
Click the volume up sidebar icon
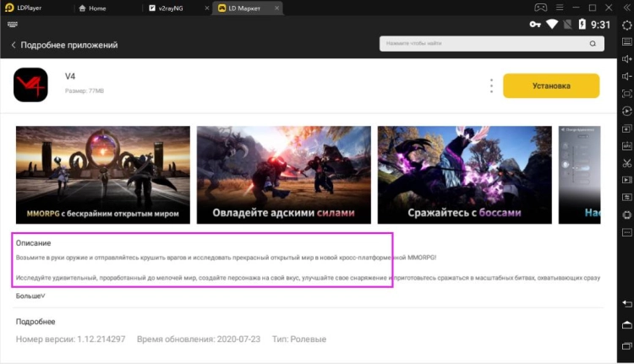(626, 59)
